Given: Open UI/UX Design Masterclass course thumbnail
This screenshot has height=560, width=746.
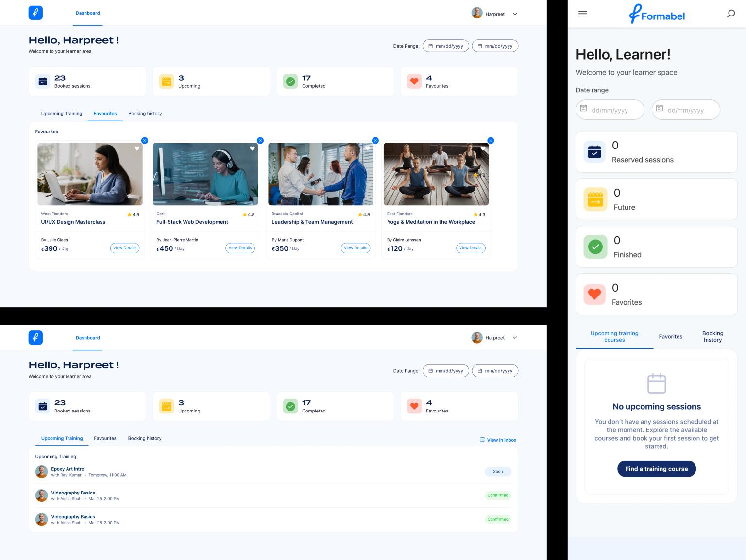Looking at the screenshot, I should tap(90, 174).
